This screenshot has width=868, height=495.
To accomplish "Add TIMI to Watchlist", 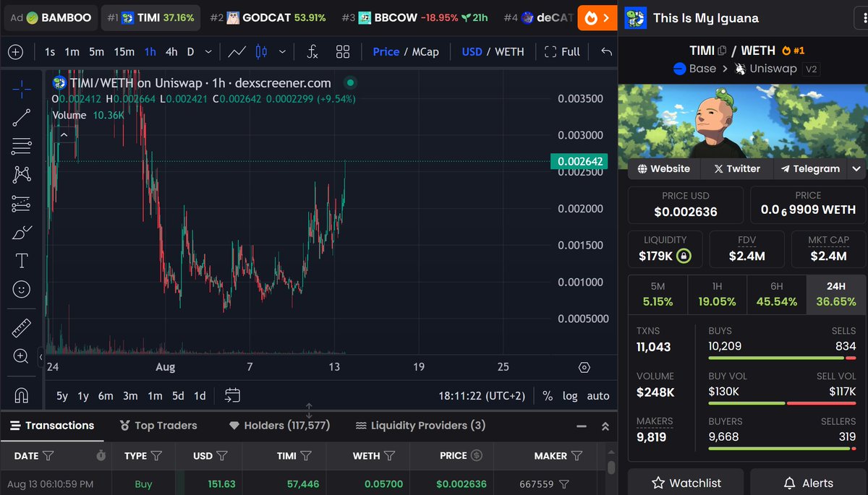I will tap(686, 483).
